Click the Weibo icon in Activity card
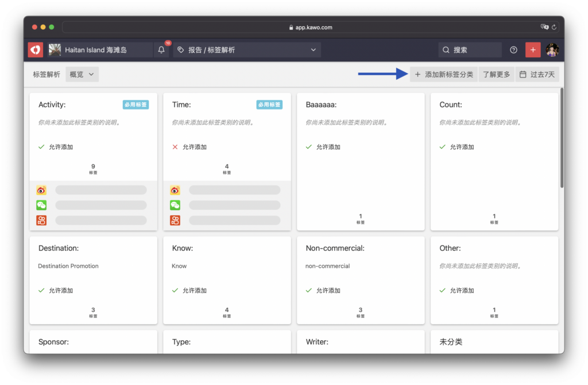The height and width of the screenshot is (385, 588). pos(41,190)
